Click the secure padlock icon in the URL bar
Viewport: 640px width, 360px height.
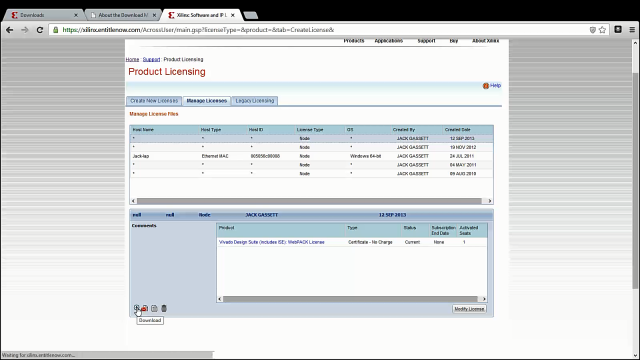[x=56, y=30]
